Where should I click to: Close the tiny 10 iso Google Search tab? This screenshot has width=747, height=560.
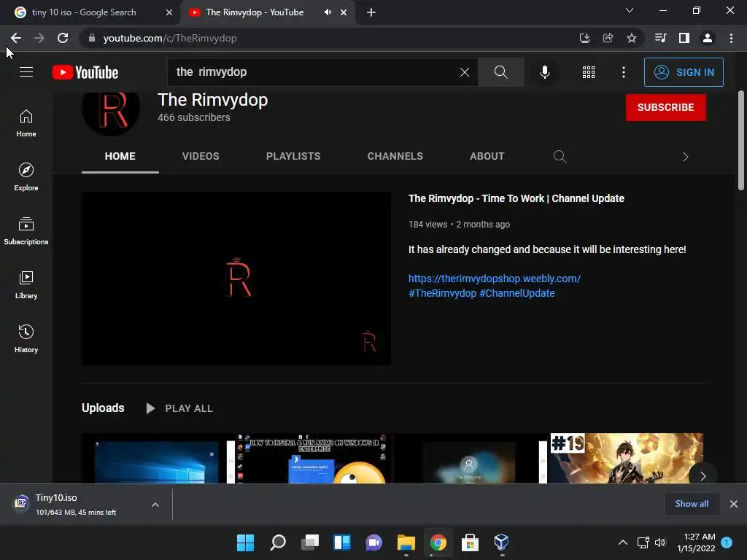tap(169, 12)
